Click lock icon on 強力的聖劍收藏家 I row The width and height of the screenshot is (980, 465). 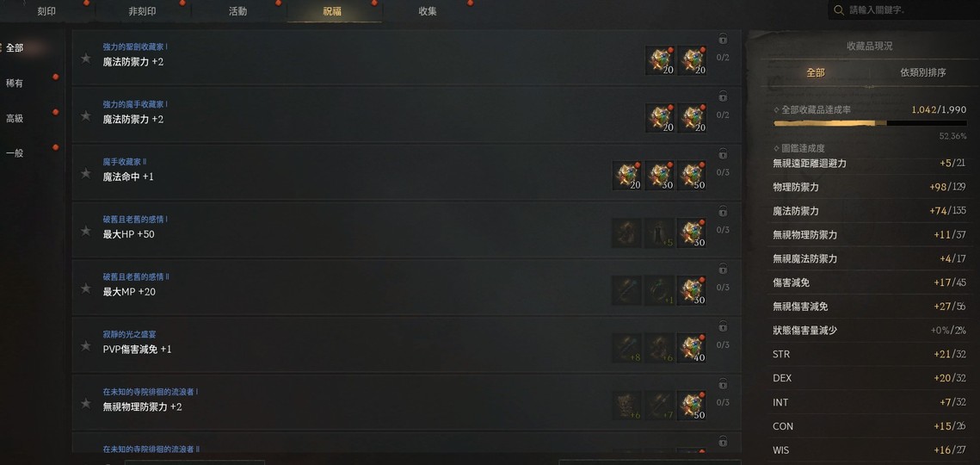tap(723, 39)
